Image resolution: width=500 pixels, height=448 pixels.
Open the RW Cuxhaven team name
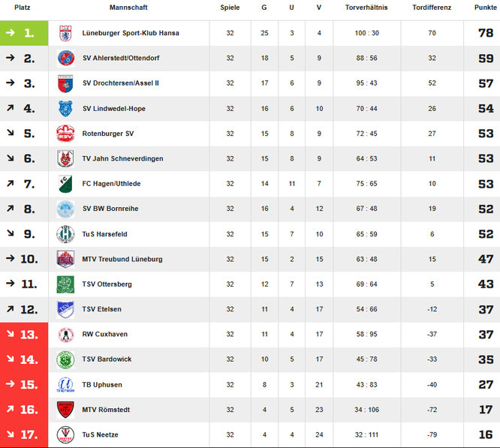click(x=105, y=334)
